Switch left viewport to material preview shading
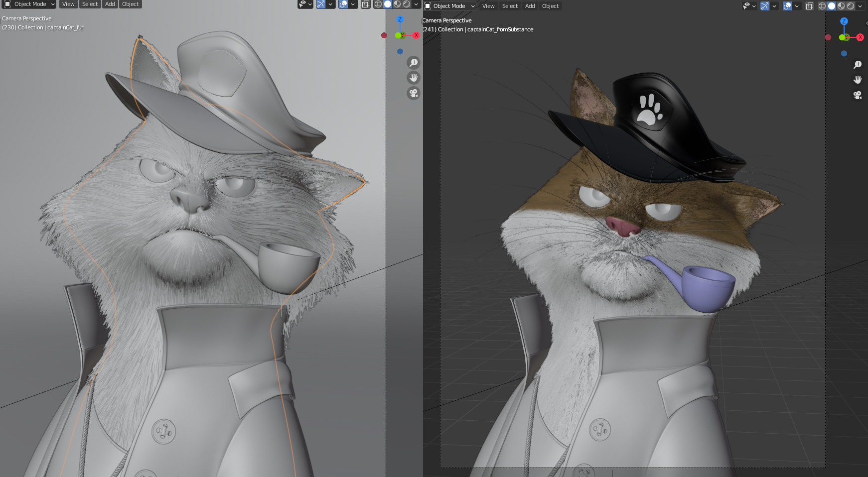This screenshot has height=477, width=868. click(x=397, y=4)
